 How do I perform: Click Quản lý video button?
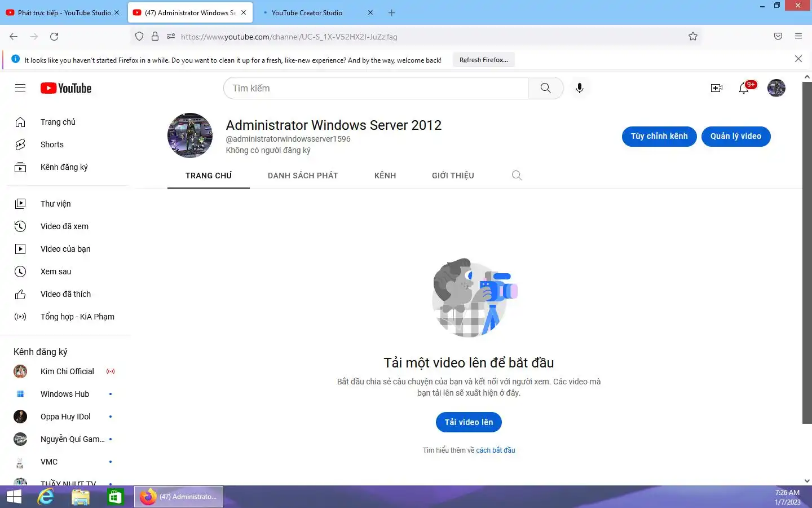click(x=736, y=136)
